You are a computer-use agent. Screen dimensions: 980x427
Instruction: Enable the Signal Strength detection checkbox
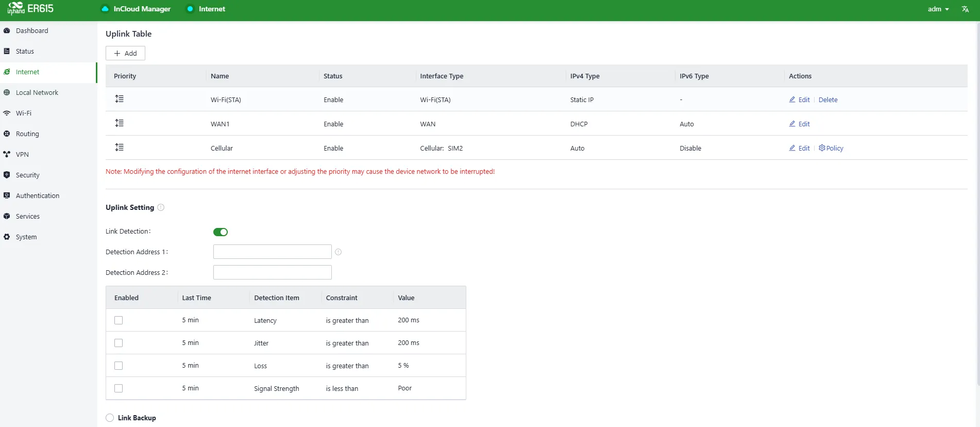click(119, 388)
